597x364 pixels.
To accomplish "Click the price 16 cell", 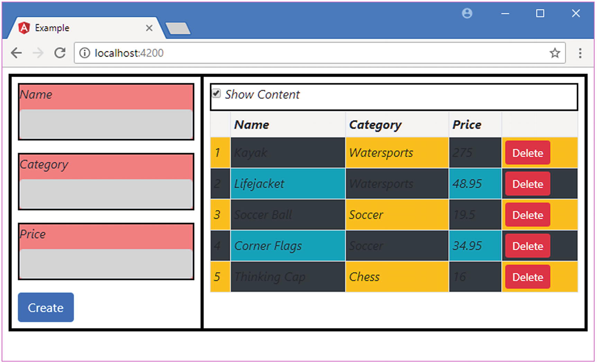I will (476, 277).
